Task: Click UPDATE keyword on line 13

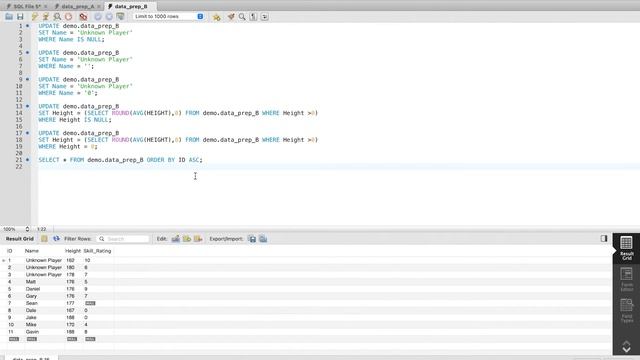Action: tap(49, 106)
